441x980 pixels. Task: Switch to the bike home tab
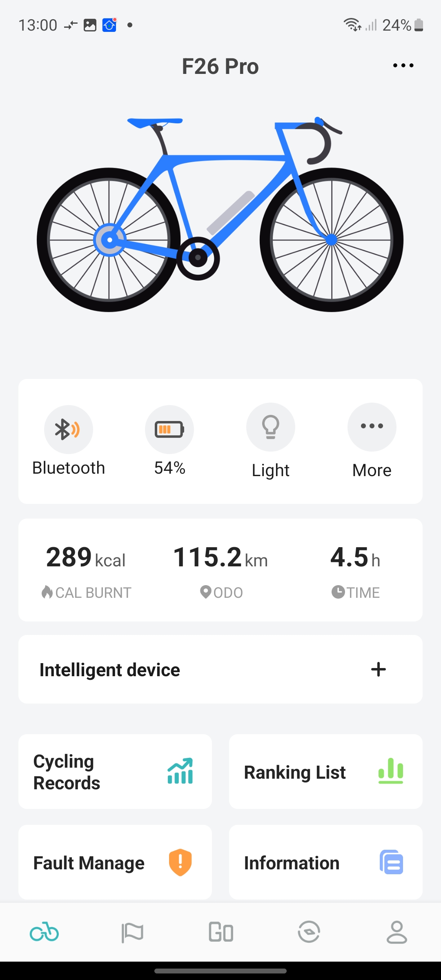coord(44,933)
